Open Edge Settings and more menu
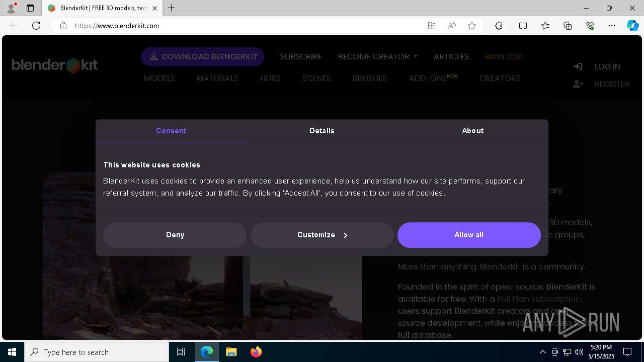This screenshot has width=644, height=362. [612, 26]
